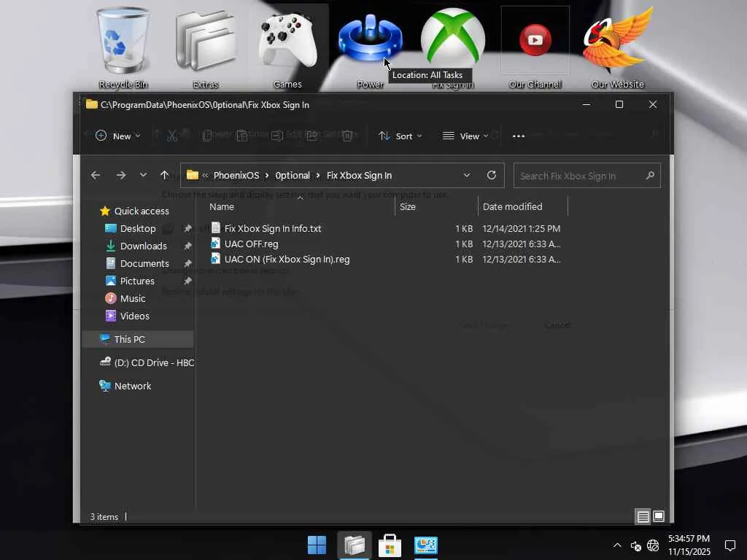Open recent locations chevron dropdown
The width and height of the screenshot is (747, 560).
(x=143, y=175)
